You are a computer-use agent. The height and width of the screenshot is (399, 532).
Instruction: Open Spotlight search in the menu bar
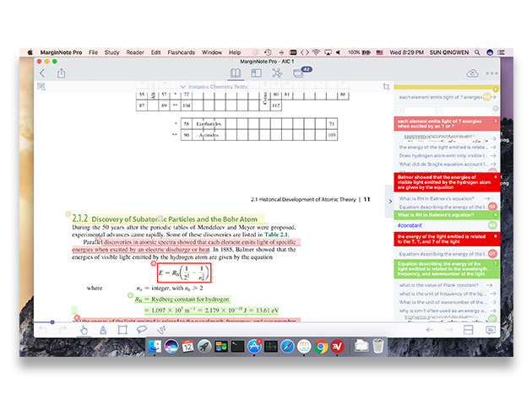point(477,52)
